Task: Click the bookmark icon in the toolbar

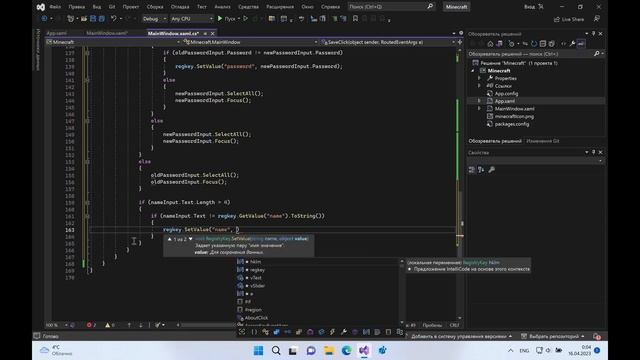Action: [x=355, y=19]
